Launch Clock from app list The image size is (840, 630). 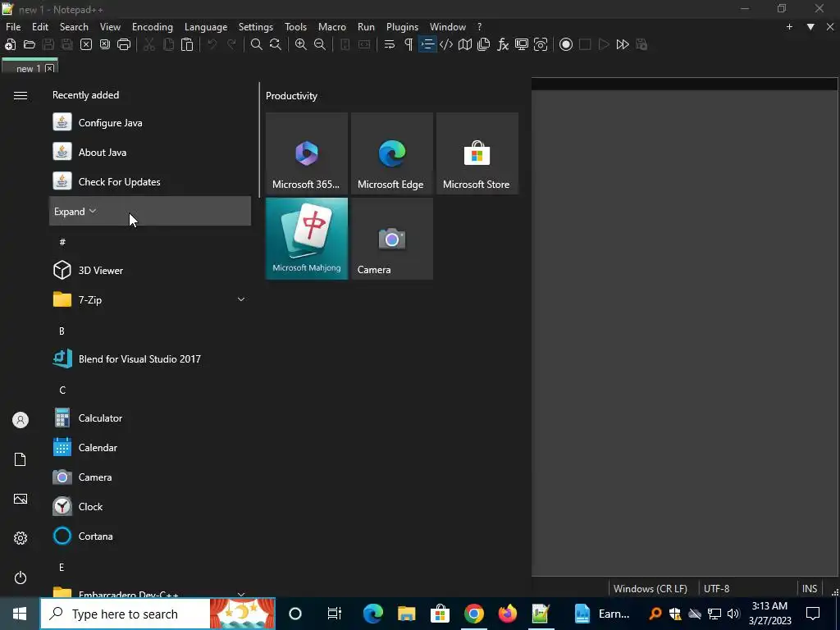[x=150, y=506]
